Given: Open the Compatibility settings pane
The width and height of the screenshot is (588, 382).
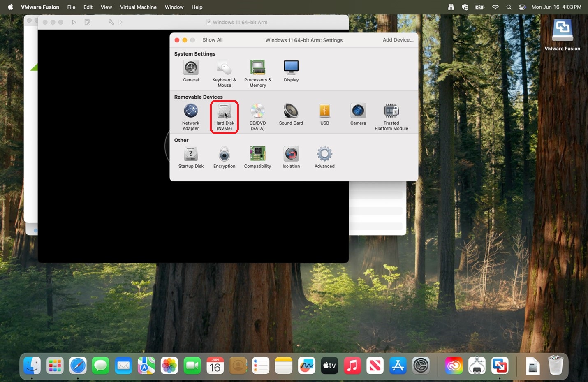Looking at the screenshot, I should point(258,157).
